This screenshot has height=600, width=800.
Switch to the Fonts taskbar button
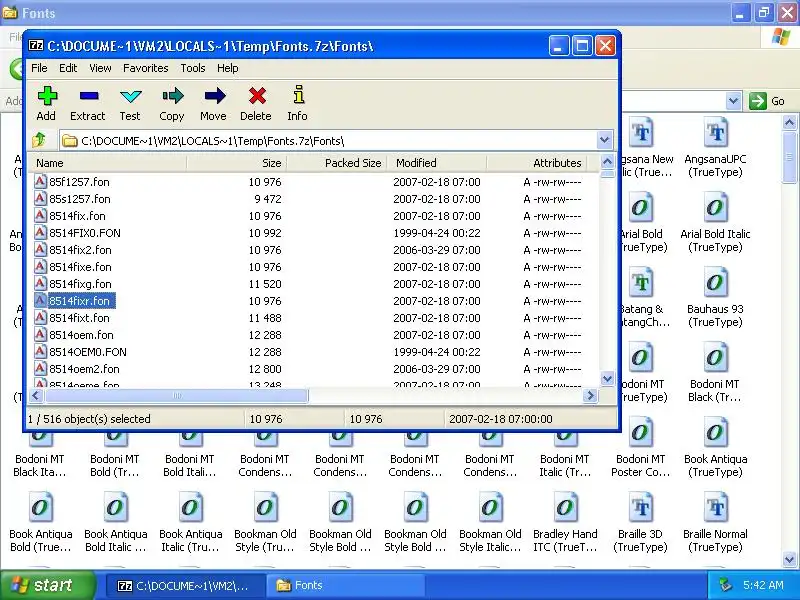click(x=347, y=585)
